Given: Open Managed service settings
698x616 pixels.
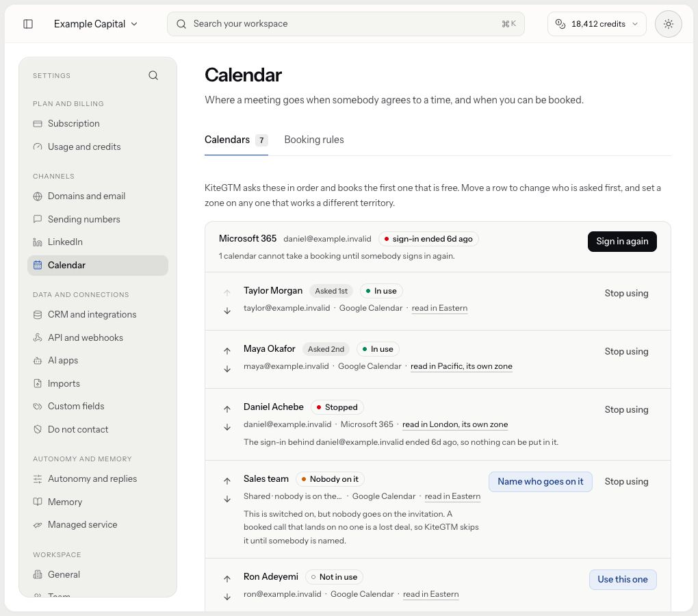Looking at the screenshot, I should [x=98, y=525].
